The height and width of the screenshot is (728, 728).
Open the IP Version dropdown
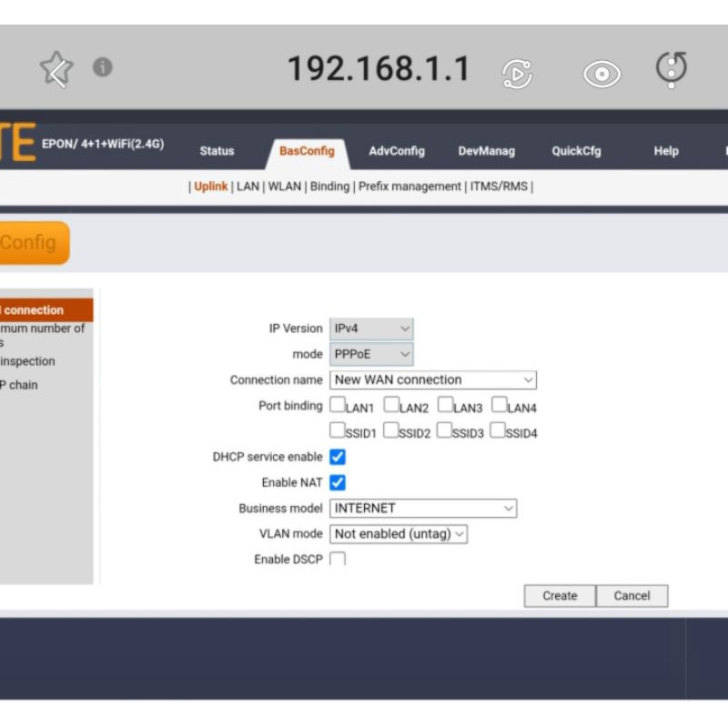[371, 329]
